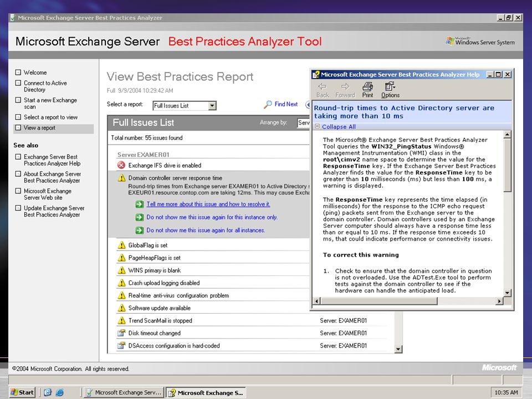This screenshot has width=532, height=399.
Task: Click the Help window horizontal scrollbar thumb
Action: [x=379, y=300]
